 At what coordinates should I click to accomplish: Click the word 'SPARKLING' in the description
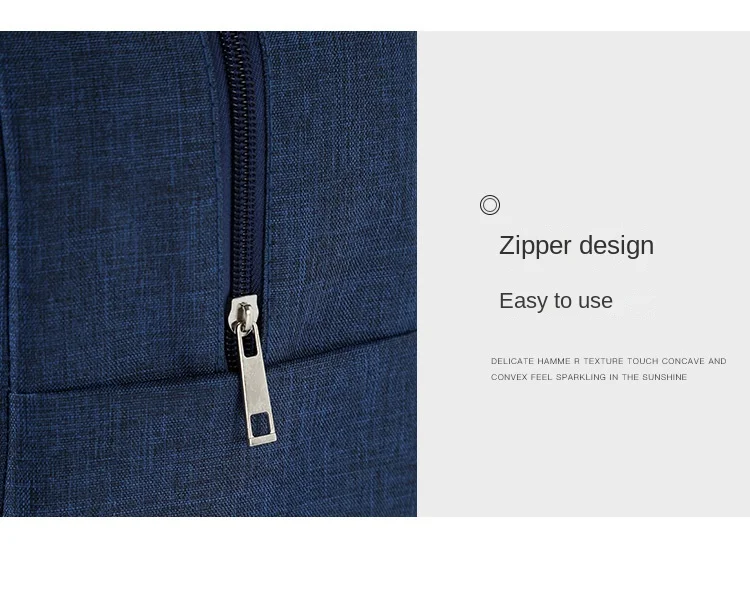tap(581, 377)
